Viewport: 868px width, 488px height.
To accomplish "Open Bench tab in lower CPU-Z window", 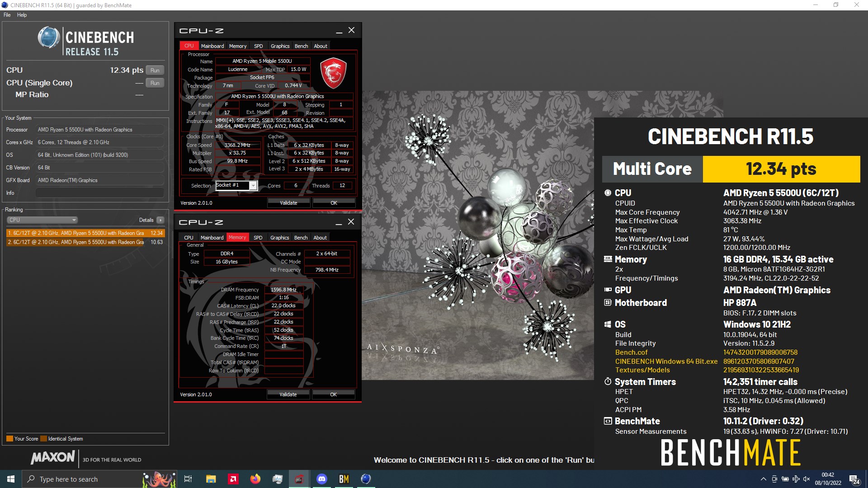I will pyautogui.click(x=301, y=238).
